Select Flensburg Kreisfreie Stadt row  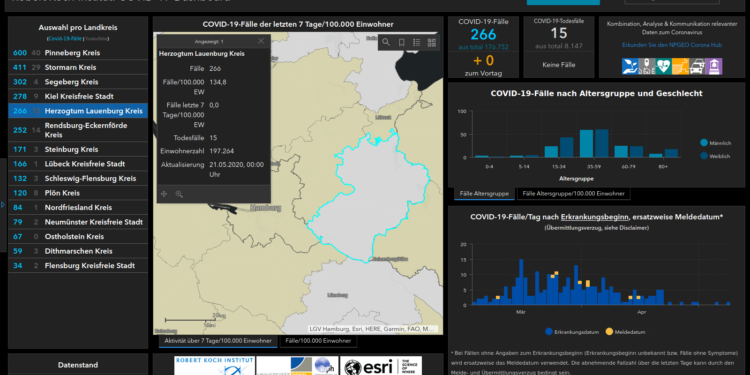pyautogui.click(x=78, y=266)
